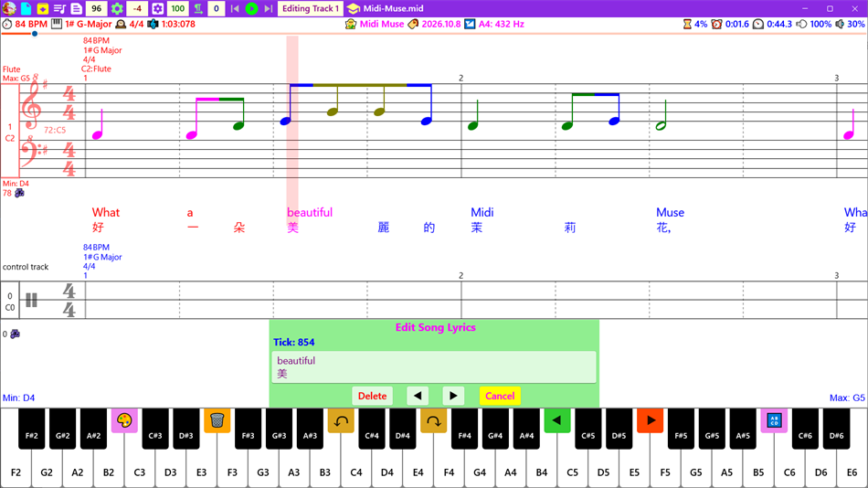Click the orange right-arrow play key icon
This screenshot has height=488, width=868.
click(651, 421)
